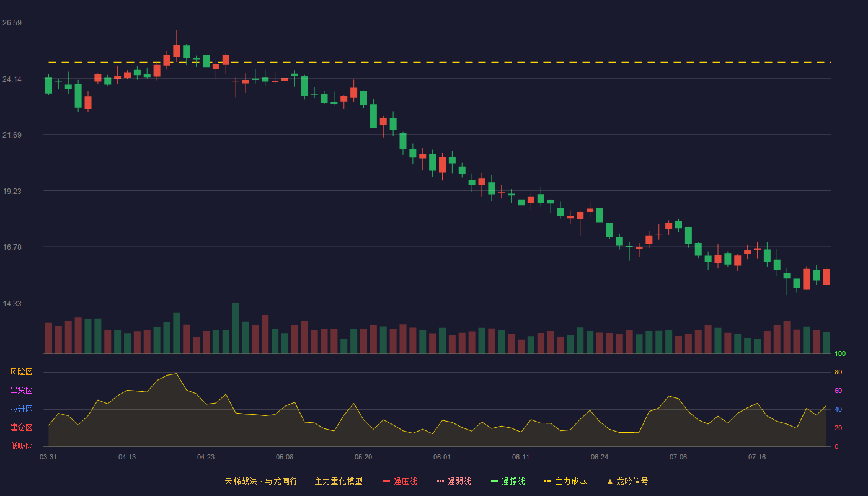Click the green 100 indicator scale label

coord(840,353)
